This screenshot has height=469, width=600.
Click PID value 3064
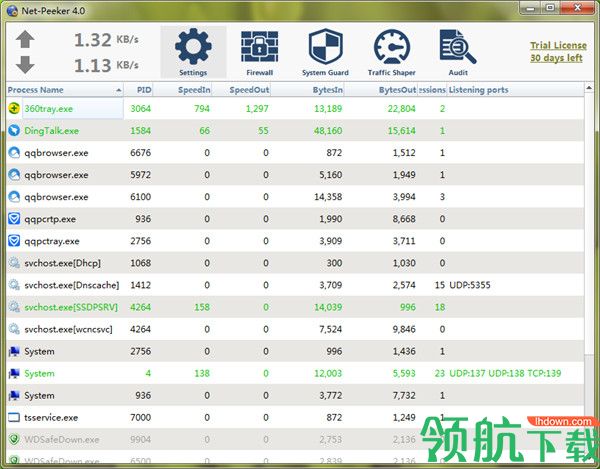(x=141, y=109)
